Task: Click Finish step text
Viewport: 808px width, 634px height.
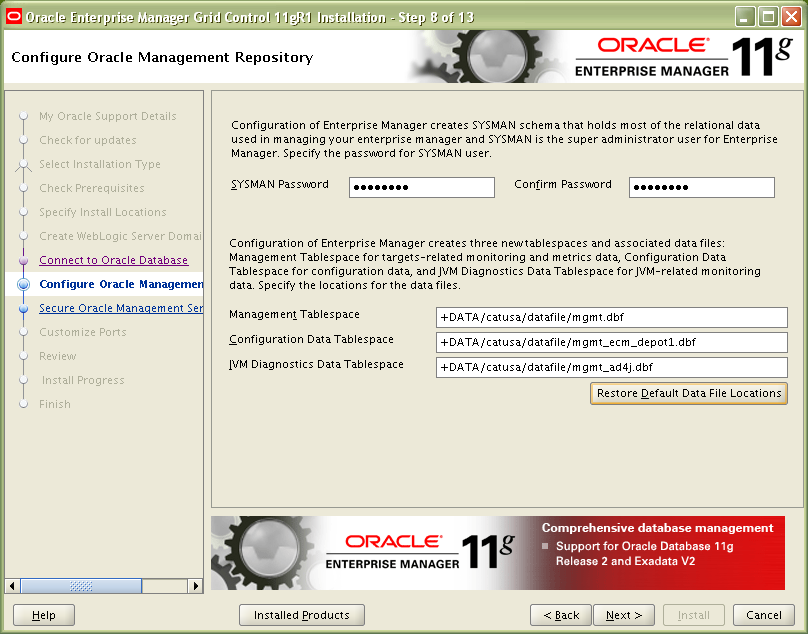Action: tap(55, 404)
